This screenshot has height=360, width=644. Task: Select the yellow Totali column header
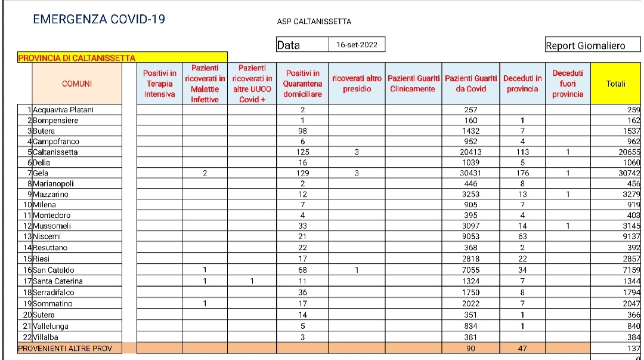point(615,84)
